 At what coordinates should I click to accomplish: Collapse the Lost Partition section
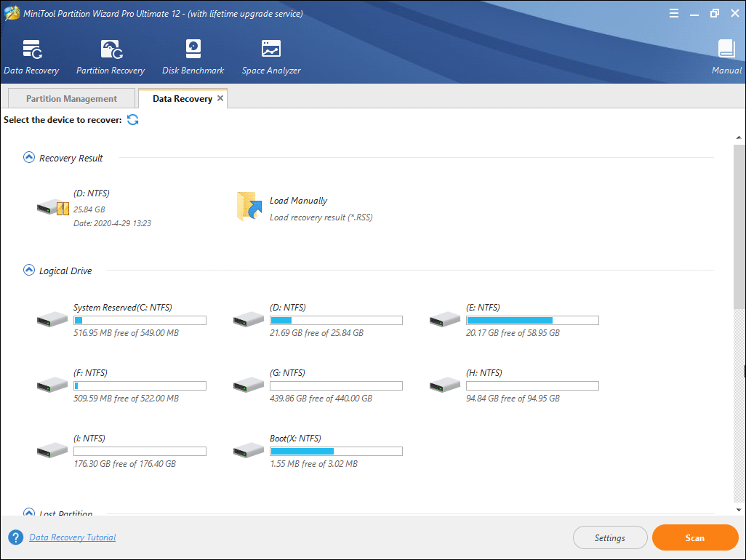point(29,513)
